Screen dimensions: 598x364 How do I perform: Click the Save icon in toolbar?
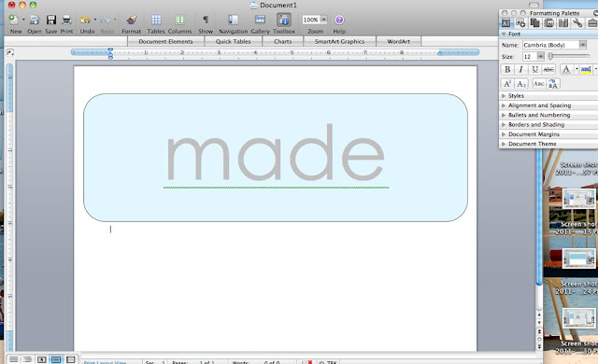click(x=51, y=20)
